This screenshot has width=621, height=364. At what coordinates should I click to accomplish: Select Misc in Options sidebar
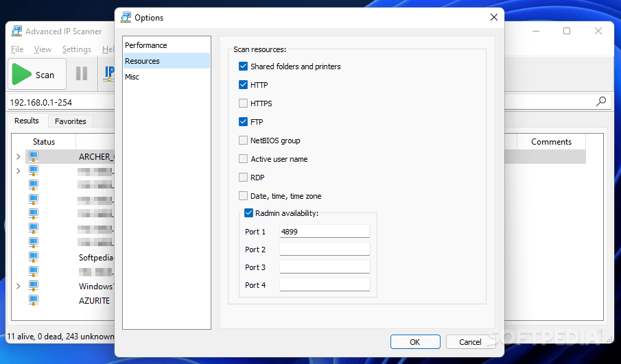pos(166,77)
